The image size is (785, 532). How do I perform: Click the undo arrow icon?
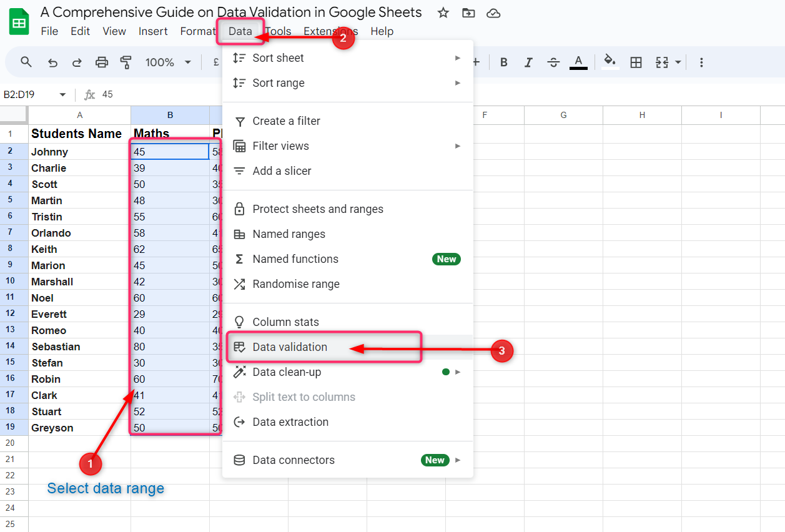(53, 62)
